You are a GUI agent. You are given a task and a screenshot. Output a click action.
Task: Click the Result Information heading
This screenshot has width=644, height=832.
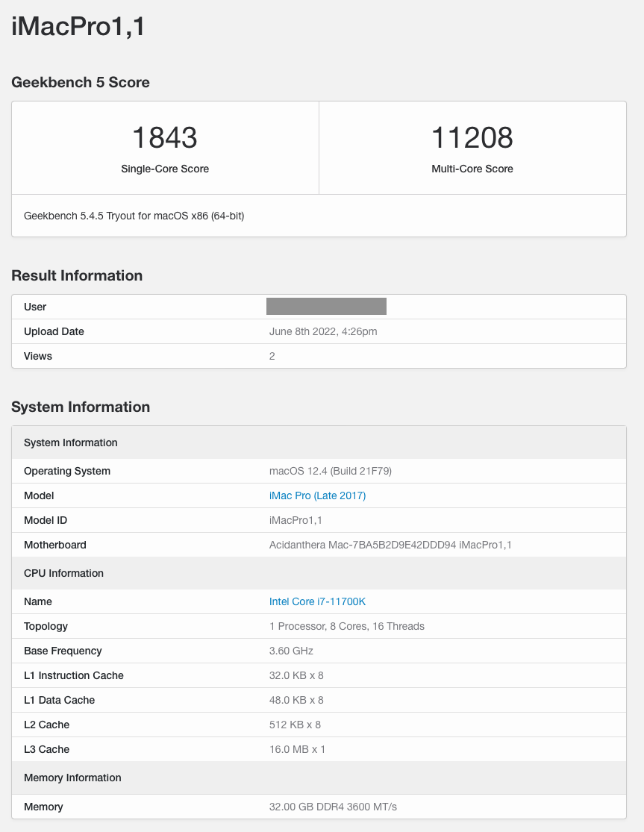tap(77, 275)
